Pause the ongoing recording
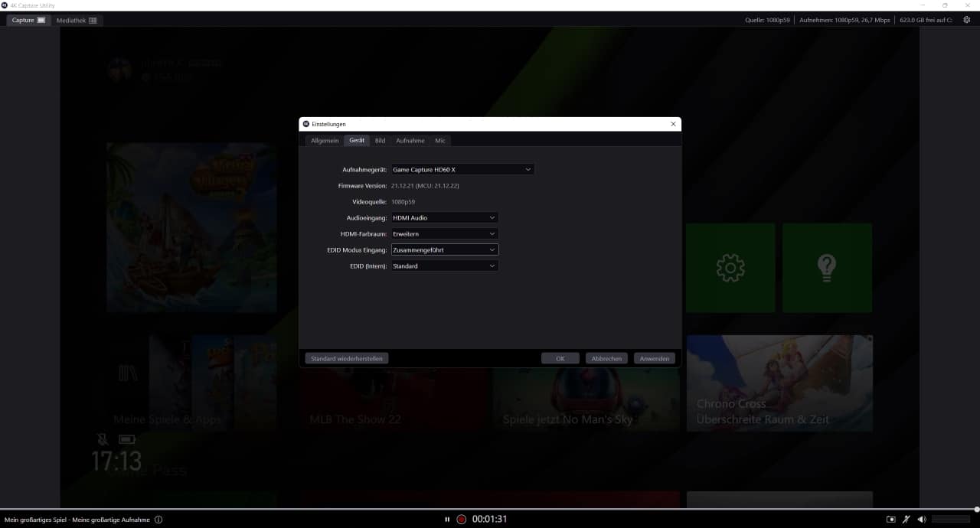 pyautogui.click(x=447, y=520)
